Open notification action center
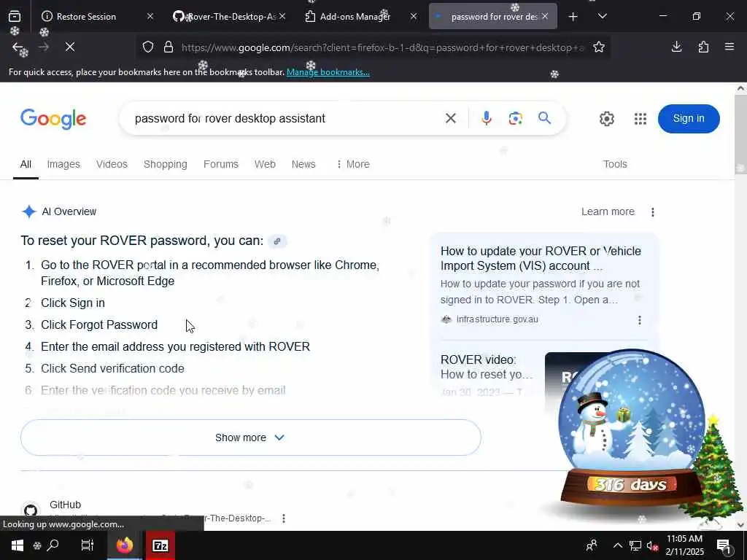This screenshot has width=747, height=560. point(724,545)
